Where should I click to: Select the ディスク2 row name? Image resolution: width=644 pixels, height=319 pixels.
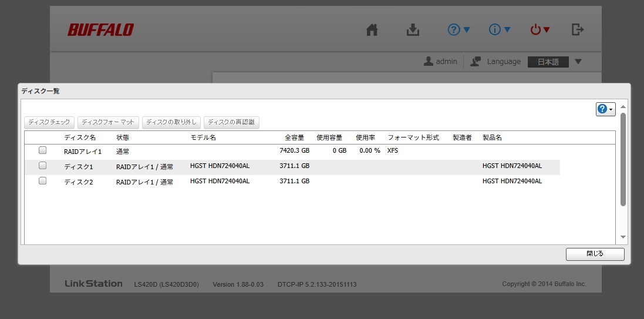(79, 182)
